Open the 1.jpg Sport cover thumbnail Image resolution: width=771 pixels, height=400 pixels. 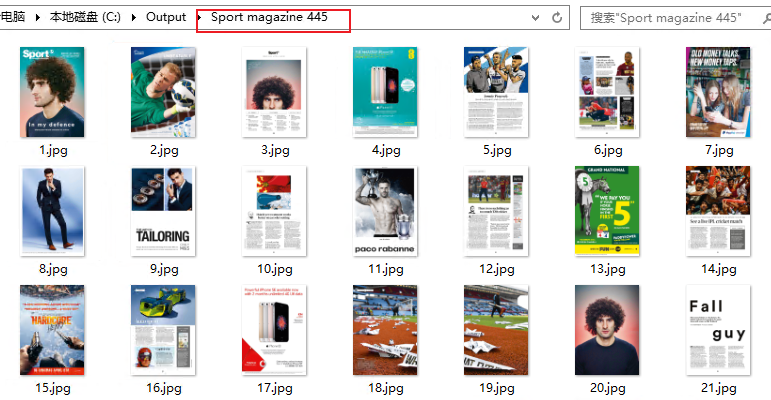pyautogui.click(x=52, y=92)
